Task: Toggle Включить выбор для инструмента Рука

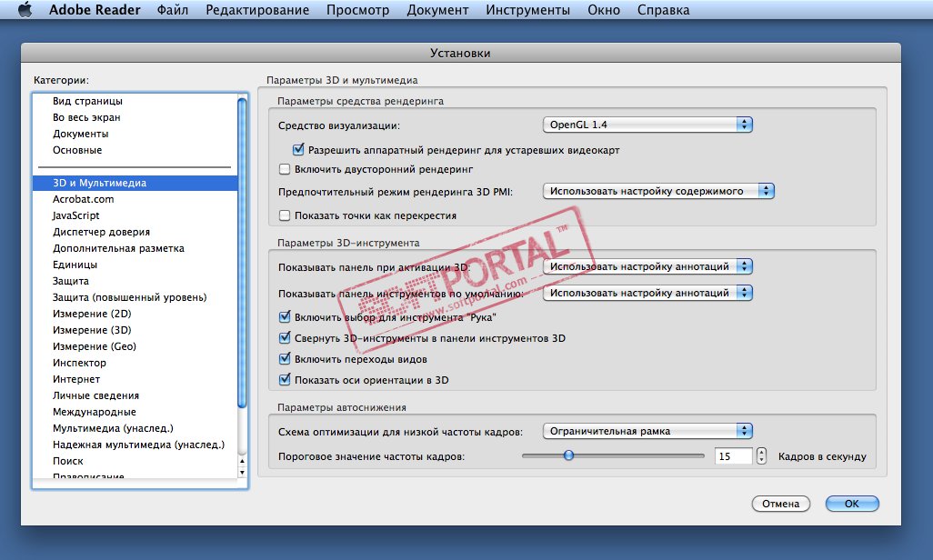Action: (285, 316)
